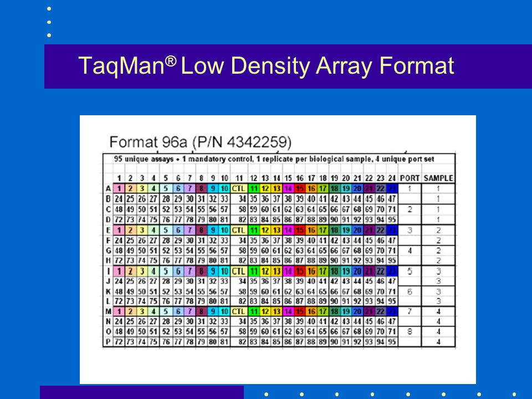Click cell 88 in row L
This screenshot has height=399, width=532.
point(311,301)
